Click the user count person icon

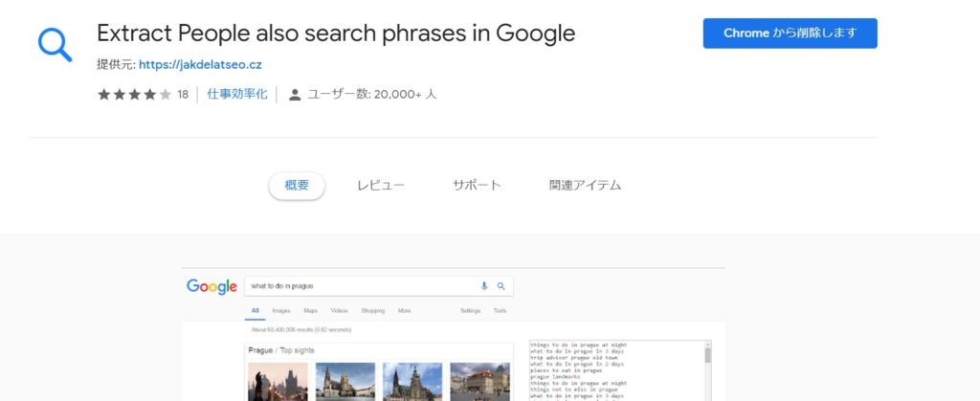click(x=295, y=95)
